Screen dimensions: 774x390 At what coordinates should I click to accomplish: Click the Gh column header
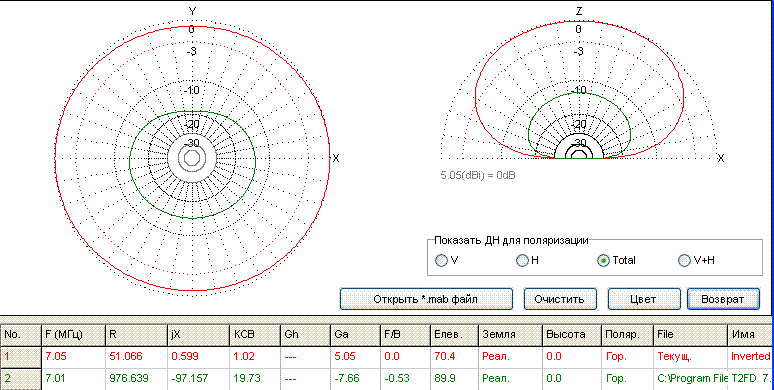point(305,335)
